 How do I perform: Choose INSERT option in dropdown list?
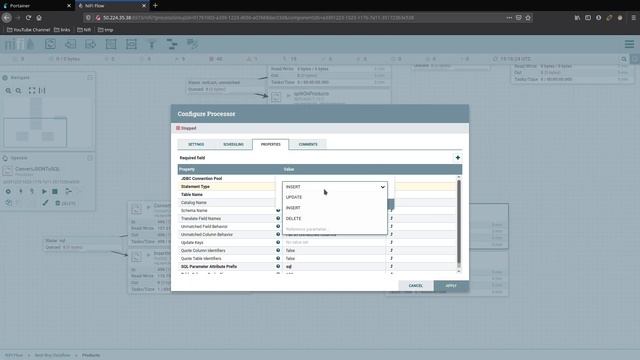tap(334, 208)
